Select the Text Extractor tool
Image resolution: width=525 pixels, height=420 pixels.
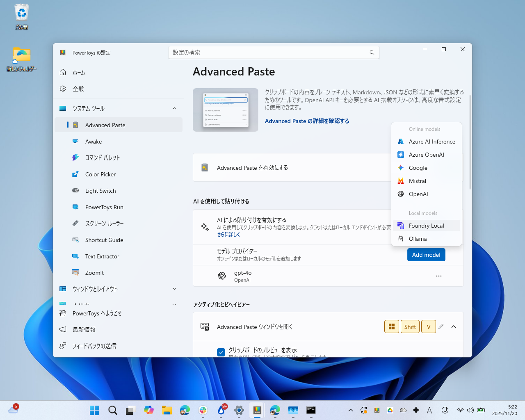click(x=102, y=256)
